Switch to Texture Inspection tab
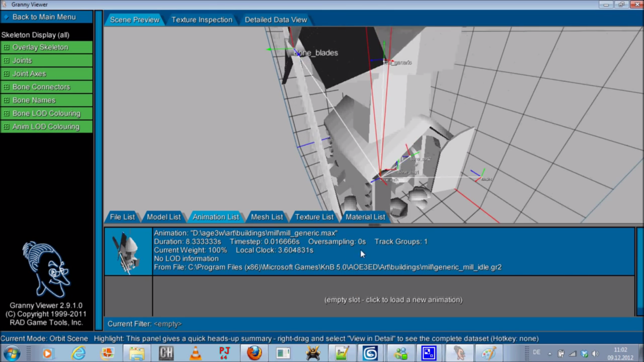The width and height of the screenshot is (644, 362). (x=202, y=20)
